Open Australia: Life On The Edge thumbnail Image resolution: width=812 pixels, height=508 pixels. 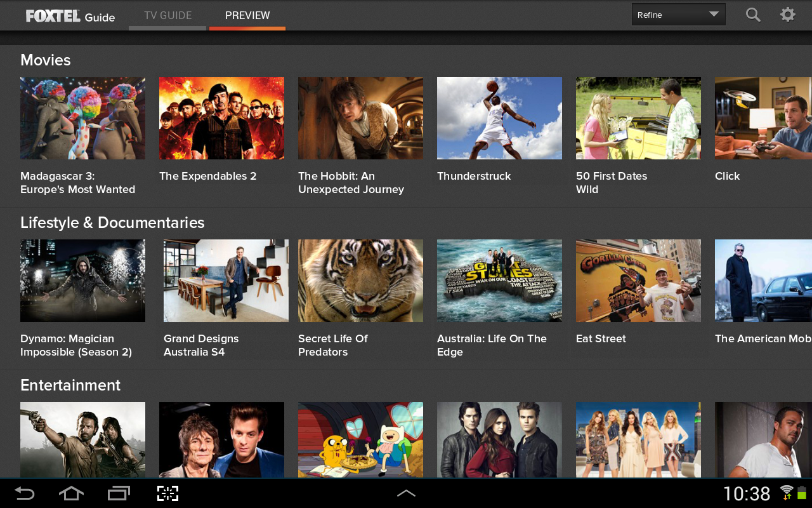(x=499, y=281)
